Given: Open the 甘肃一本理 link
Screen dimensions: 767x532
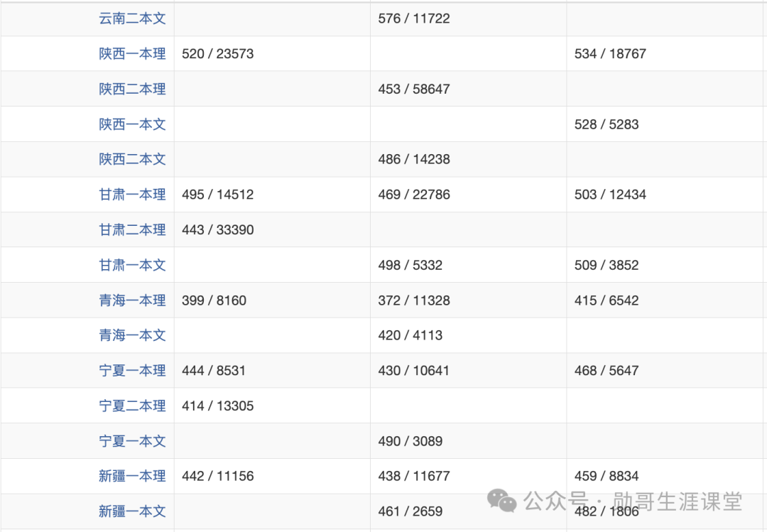Looking at the screenshot, I should coord(132,195).
